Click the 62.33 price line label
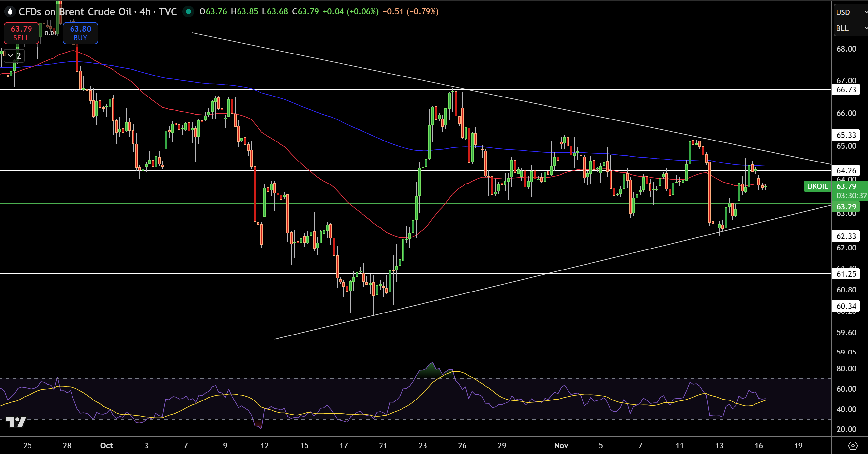 point(846,236)
